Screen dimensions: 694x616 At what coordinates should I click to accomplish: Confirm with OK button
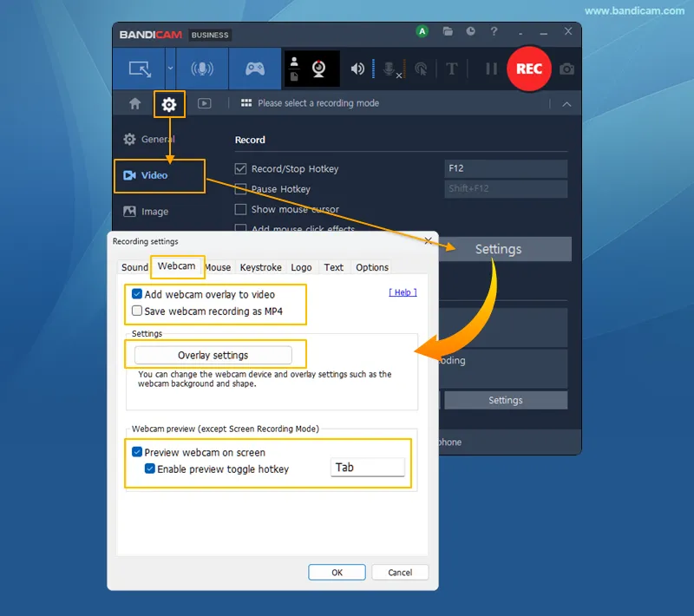337,573
